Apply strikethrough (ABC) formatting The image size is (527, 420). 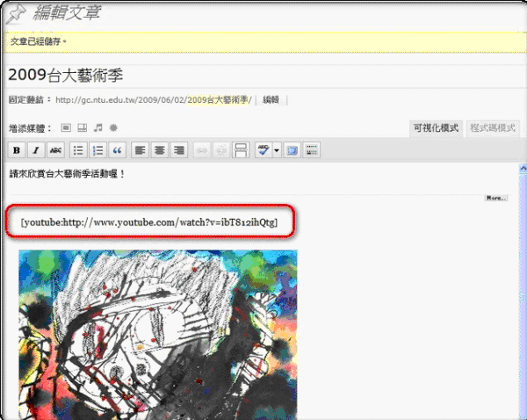coord(55,150)
